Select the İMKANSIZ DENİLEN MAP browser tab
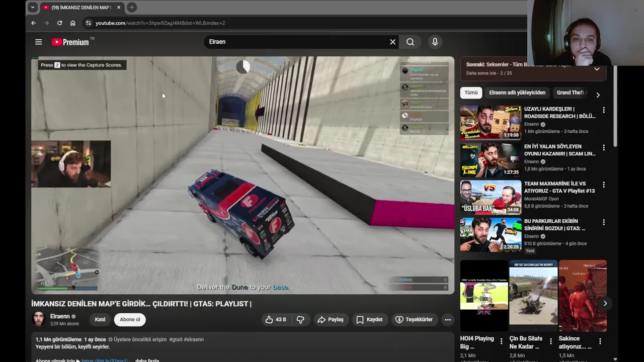644x362 pixels. point(82,8)
